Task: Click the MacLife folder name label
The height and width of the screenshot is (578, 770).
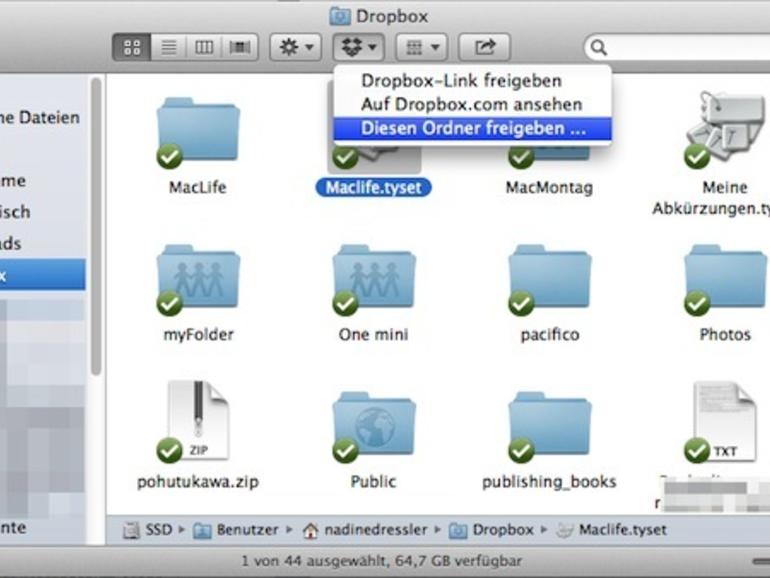Action: [197, 188]
